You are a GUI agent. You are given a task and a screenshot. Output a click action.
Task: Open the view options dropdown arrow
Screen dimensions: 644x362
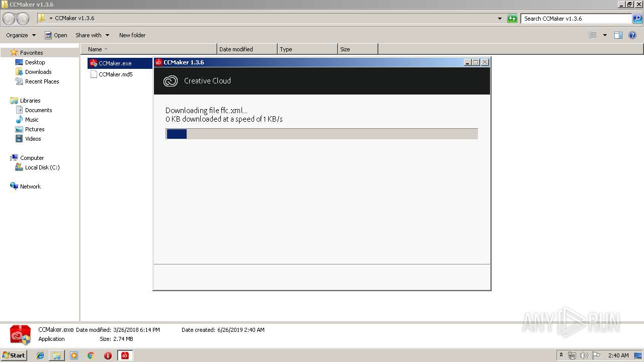(605, 35)
